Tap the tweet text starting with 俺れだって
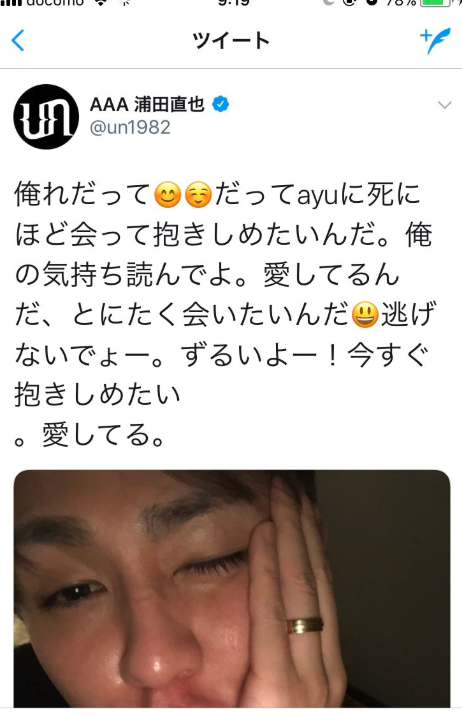 (224, 315)
